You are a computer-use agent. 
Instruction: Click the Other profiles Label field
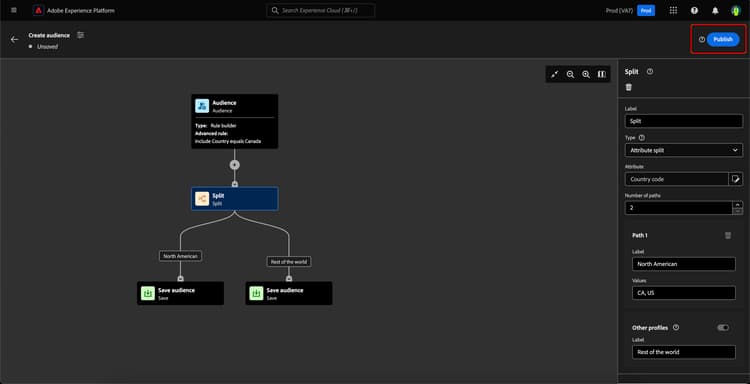point(684,352)
